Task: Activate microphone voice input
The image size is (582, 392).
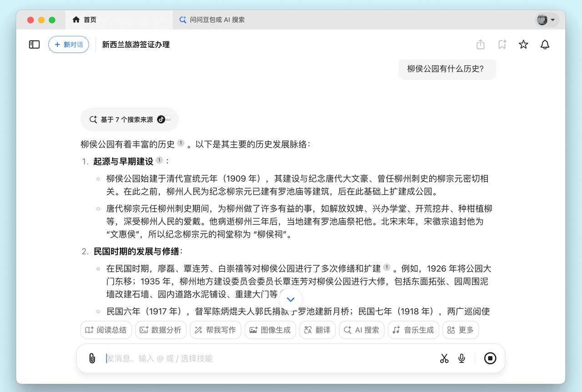Action: pyautogui.click(x=462, y=358)
